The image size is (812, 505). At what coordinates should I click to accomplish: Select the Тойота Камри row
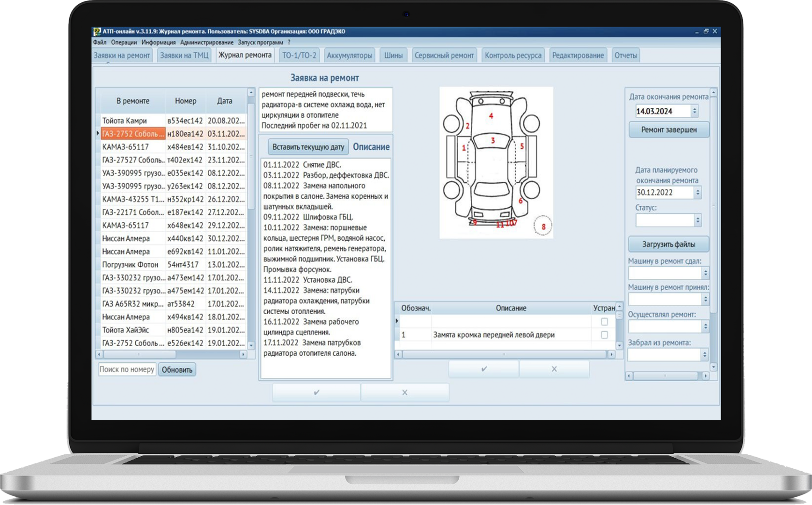(x=174, y=120)
